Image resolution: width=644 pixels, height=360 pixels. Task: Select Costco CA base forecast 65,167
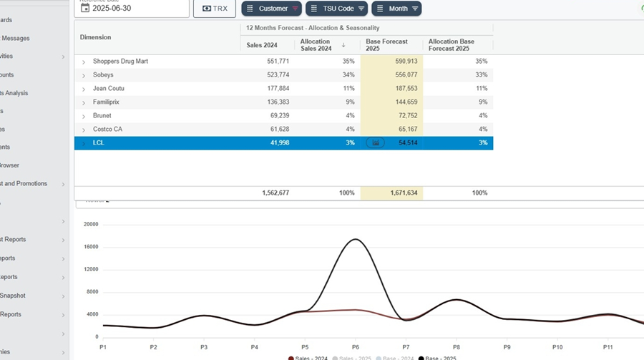pos(392,129)
